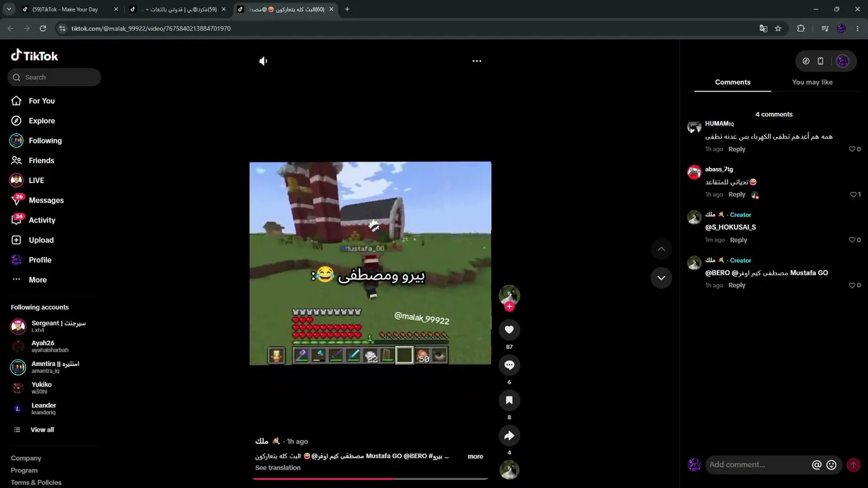Click the TikTok search field
Image resolution: width=868 pixels, height=488 pixels.
pyautogui.click(x=54, y=77)
